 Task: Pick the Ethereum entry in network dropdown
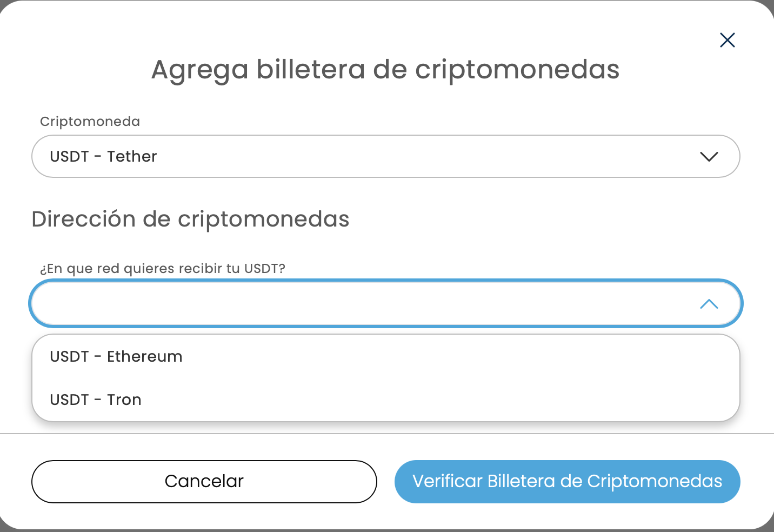pyautogui.click(x=116, y=357)
